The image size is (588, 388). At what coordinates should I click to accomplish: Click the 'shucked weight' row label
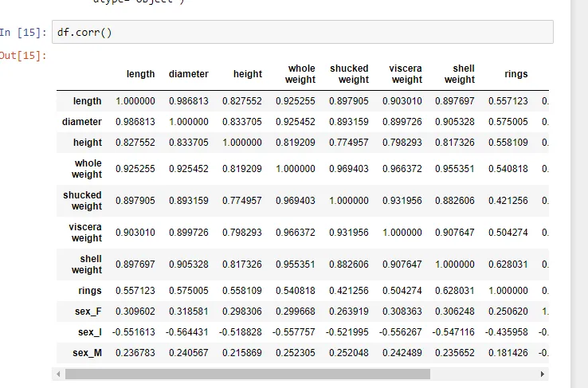[x=83, y=201]
